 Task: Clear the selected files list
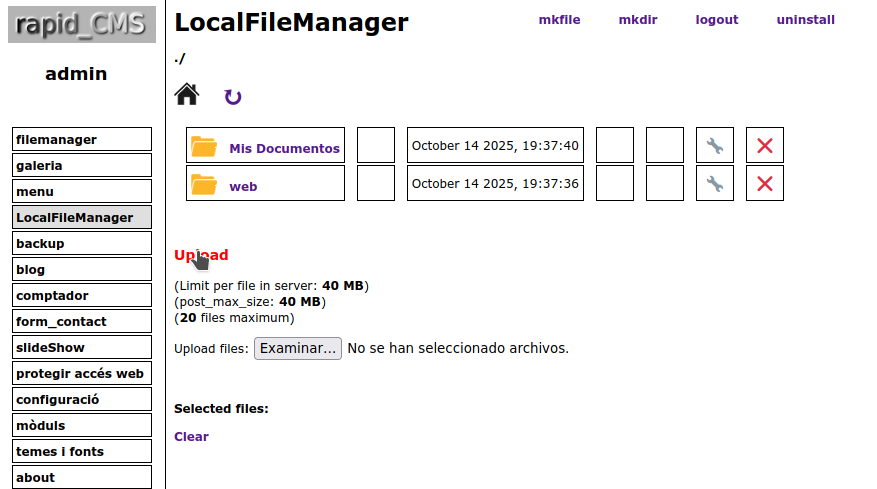point(191,436)
